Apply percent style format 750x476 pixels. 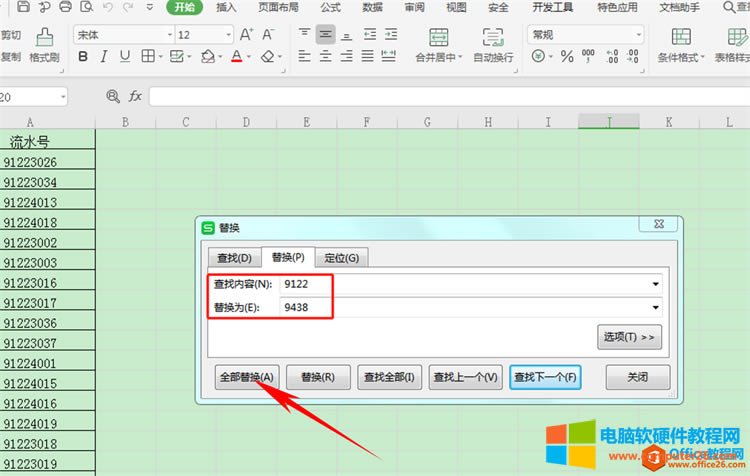(x=567, y=56)
